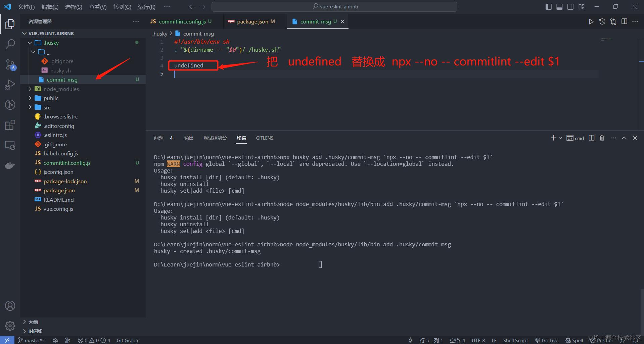Kill the terminal with trash icon
The image size is (644, 344).
point(602,138)
